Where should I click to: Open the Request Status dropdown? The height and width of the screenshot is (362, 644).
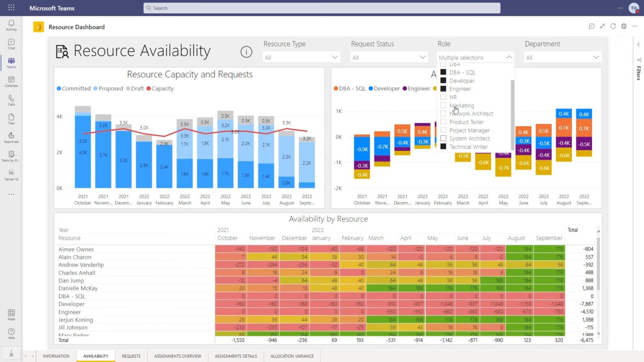(x=389, y=57)
